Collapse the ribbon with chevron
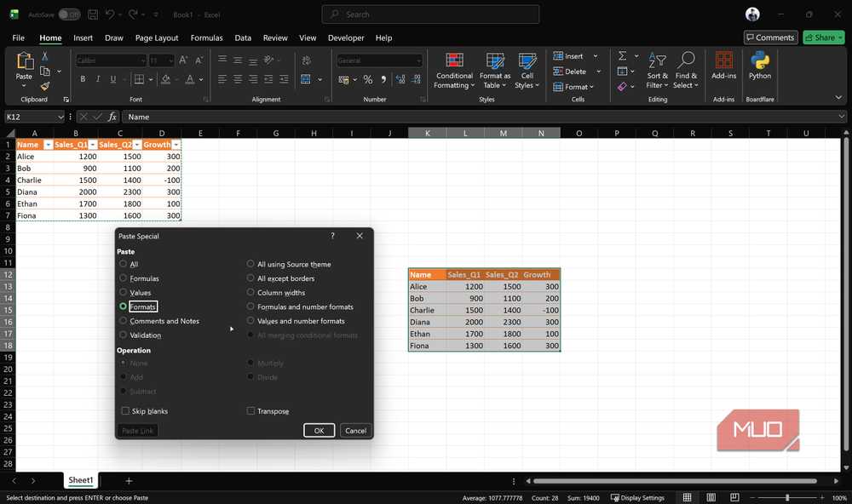The image size is (852, 504). point(838,98)
